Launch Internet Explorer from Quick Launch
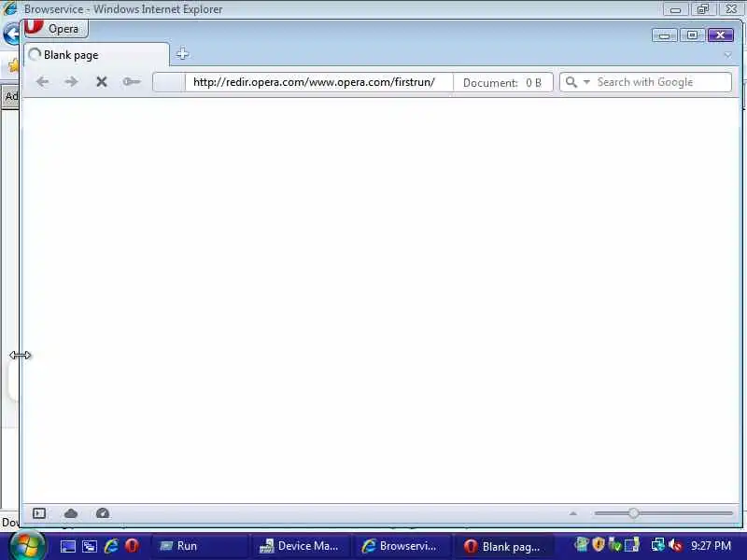 pyautogui.click(x=111, y=546)
